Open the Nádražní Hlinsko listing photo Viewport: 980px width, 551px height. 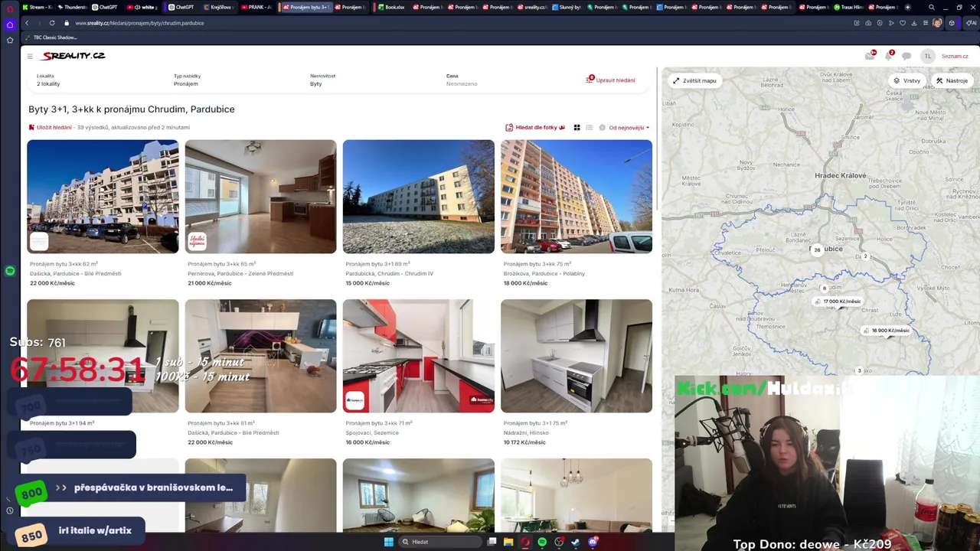[x=577, y=356]
